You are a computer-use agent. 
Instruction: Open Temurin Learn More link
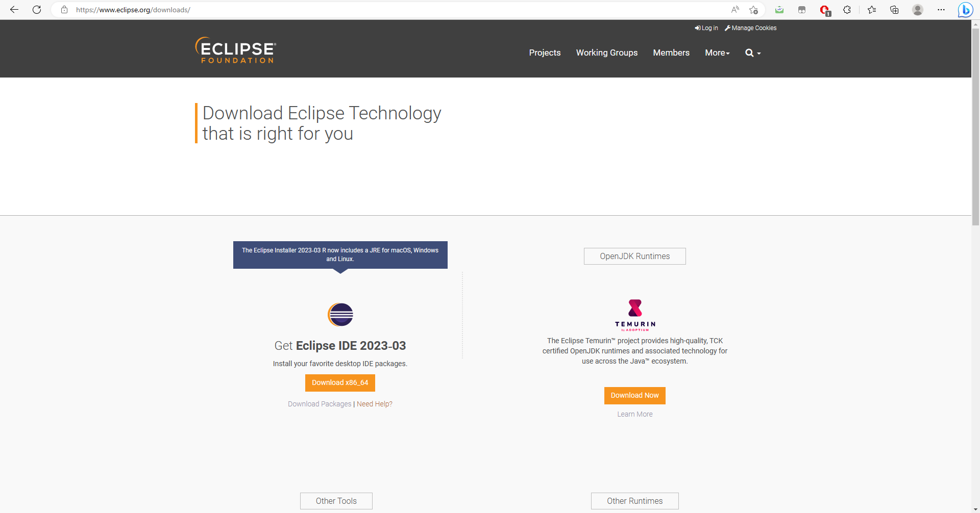pyautogui.click(x=635, y=414)
